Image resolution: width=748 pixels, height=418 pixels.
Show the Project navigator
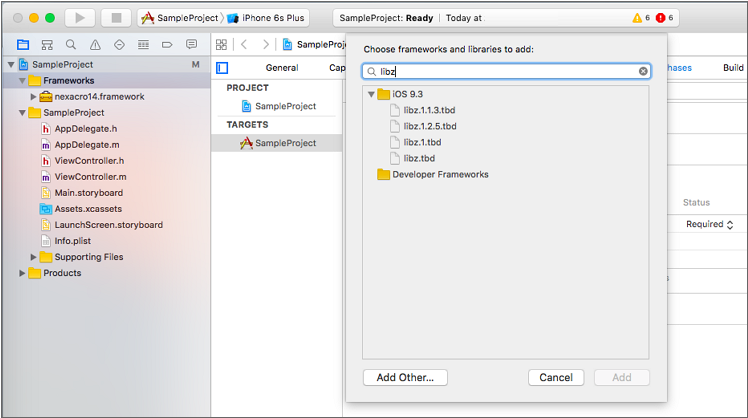click(x=23, y=45)
